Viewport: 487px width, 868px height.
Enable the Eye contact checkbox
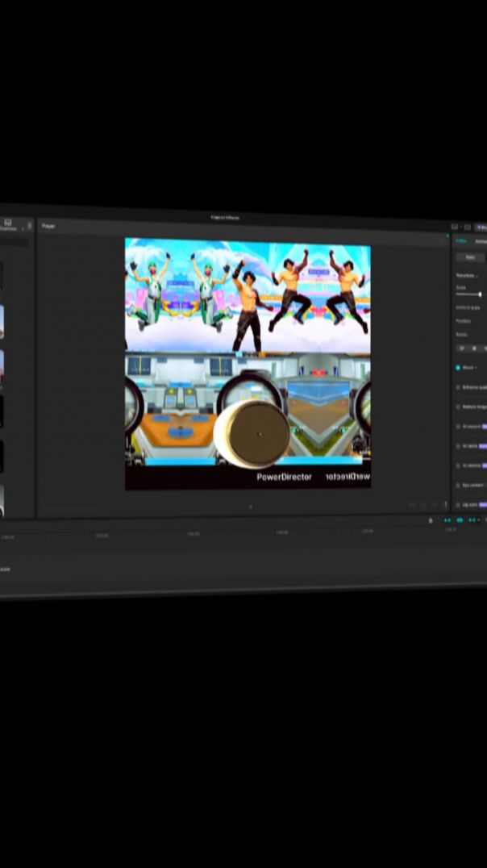point(458,486)
